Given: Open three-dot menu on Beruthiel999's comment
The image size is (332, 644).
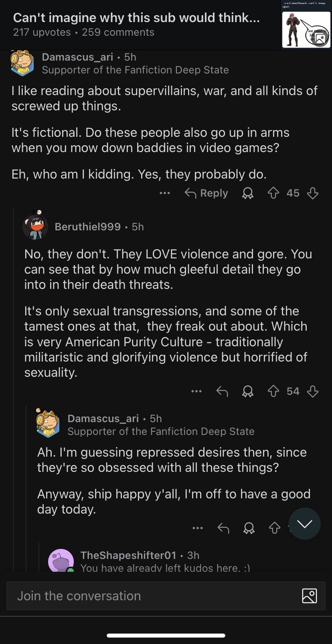Looking at the screenshot, I should point(196,391).
